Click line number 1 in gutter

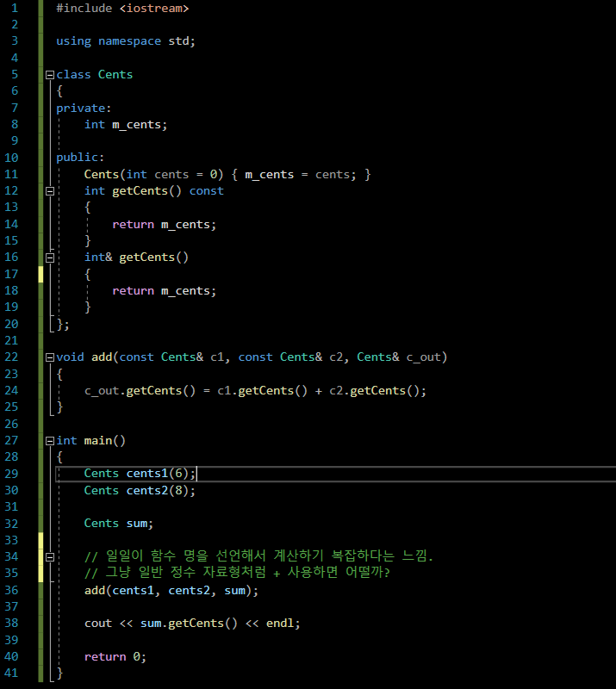click(x=15, y=9)
